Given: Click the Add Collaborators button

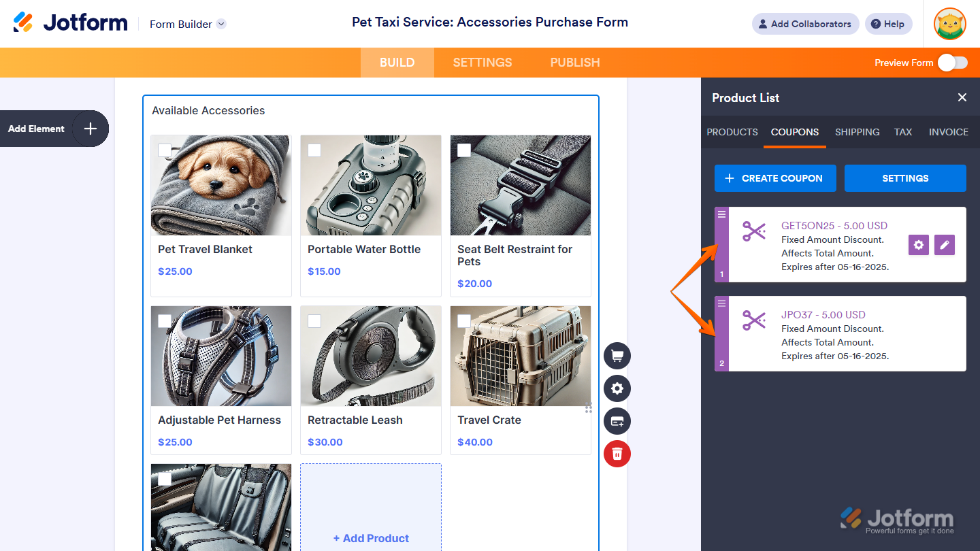Looking at the screenshot, I should [805, 24].
